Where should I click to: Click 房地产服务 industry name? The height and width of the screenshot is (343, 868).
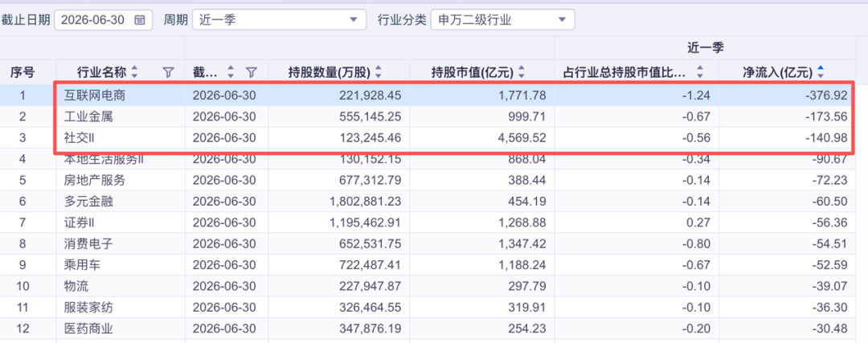coord(95,181)
